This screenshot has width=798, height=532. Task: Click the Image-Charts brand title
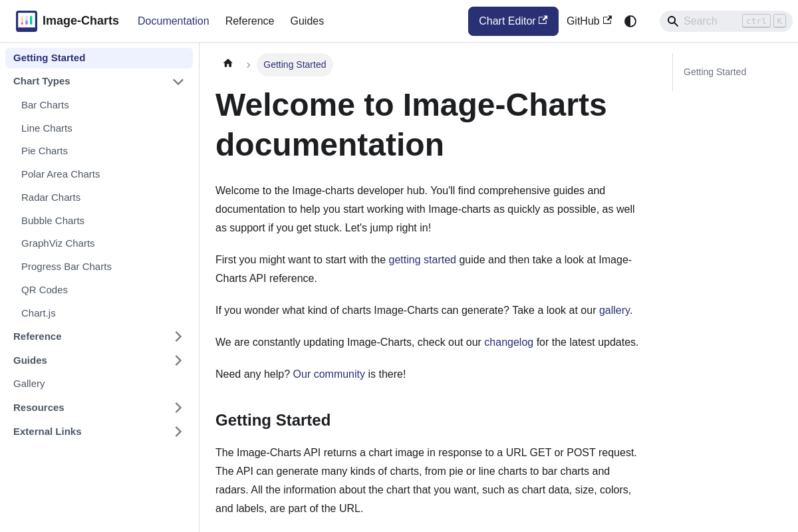point(80,21)
